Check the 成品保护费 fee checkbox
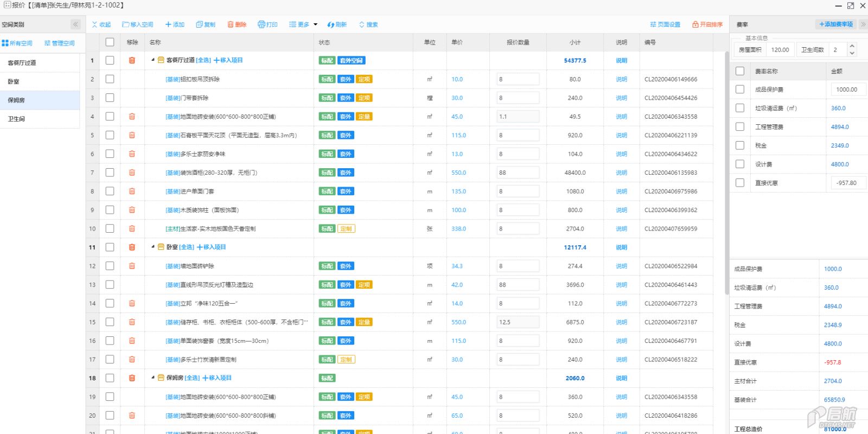 coord(740,89)
